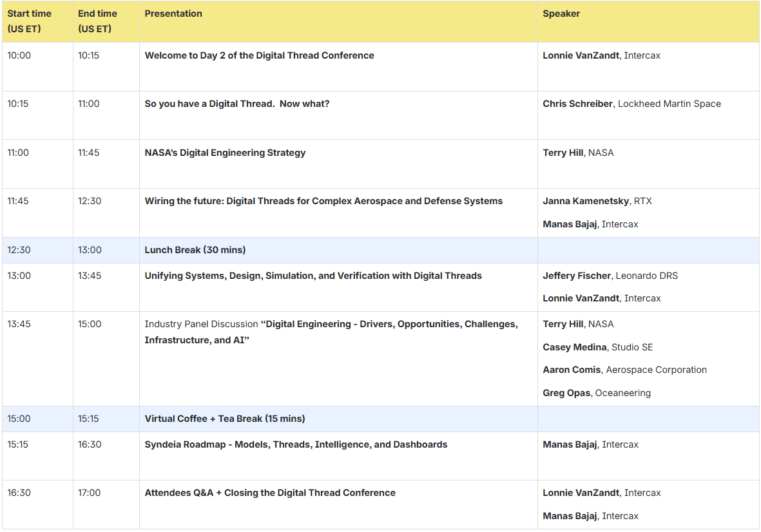The height and width of the screenshot is (532, 761).
Task: Click the 'Speaker' column header
Action: [648, 21]
